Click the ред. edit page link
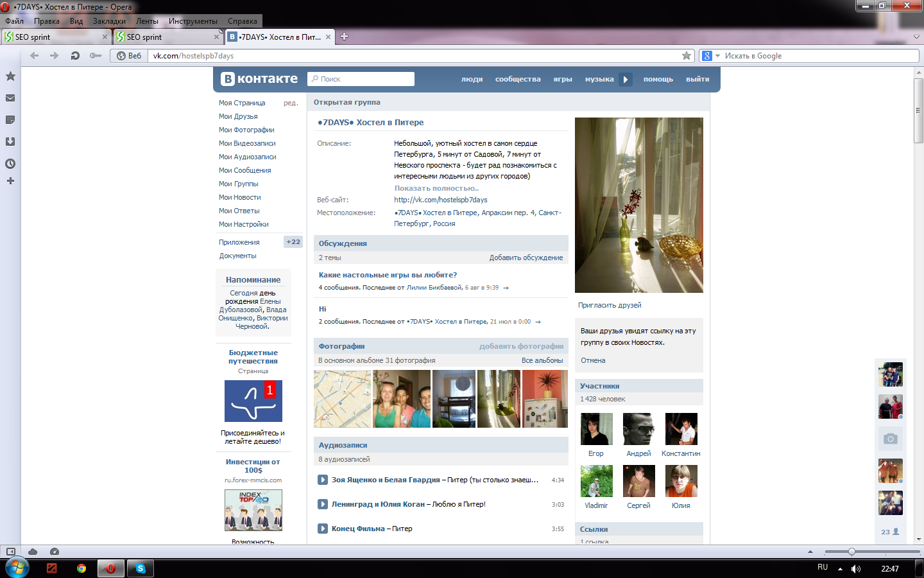The height and width of the screenshot is (578, 924). point(291,103)
